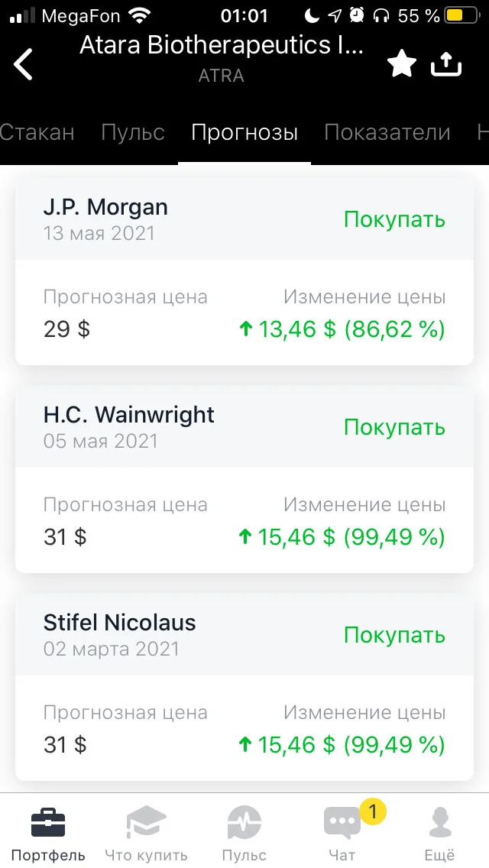Open the Пульс heartbeat icon in bottom bar
Screen dimensions: 489x868
point(244,823)
